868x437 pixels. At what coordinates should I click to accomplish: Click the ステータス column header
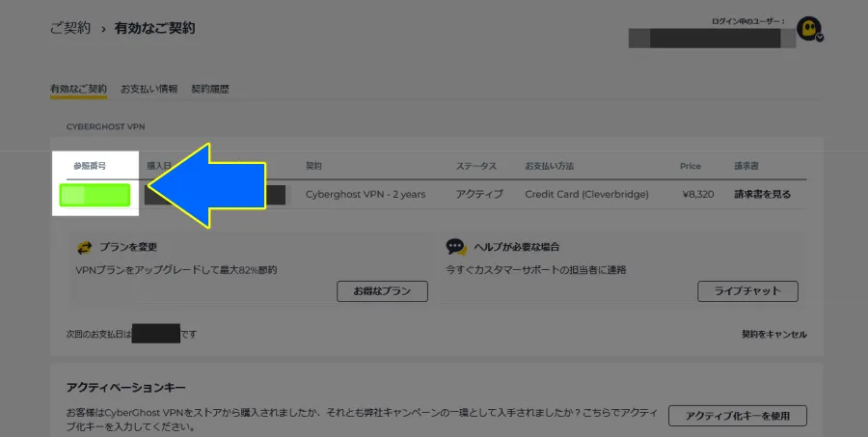coord(476,166)
